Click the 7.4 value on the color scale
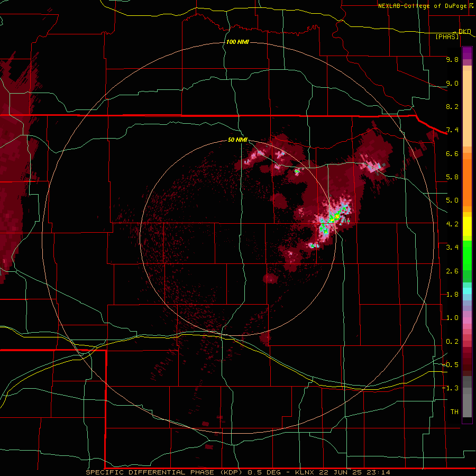The image size is (476, 476). [x=452, y=130]
